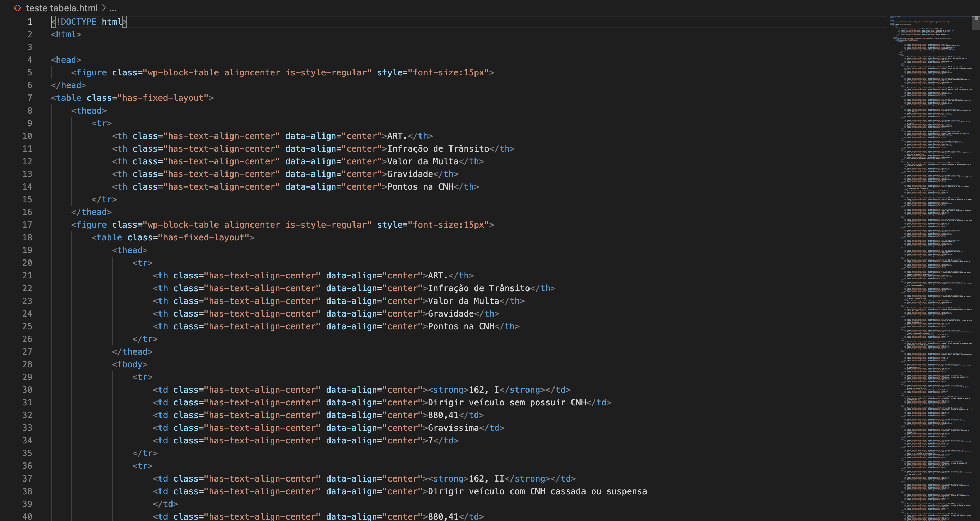
Task: Click '880,41' value on line 40
Action: point(443,516)
